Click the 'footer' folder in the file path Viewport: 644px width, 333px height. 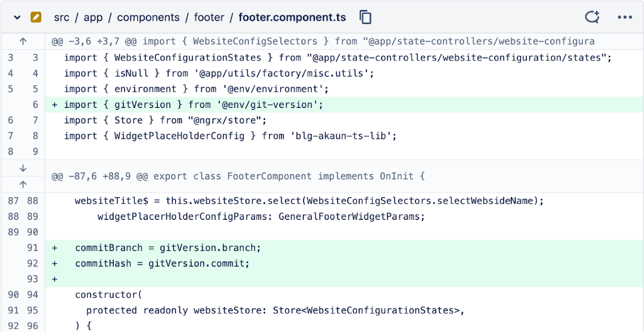click(x=209, y=17)
